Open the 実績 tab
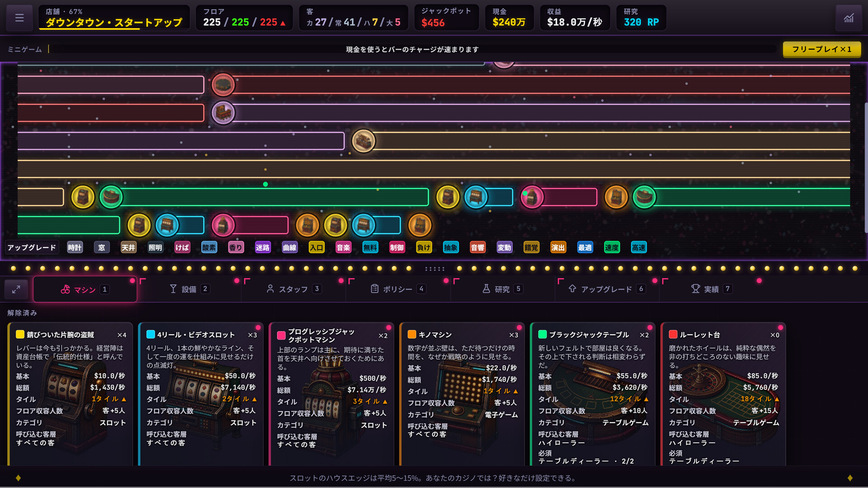868x488 pixels. pos(712,289)
